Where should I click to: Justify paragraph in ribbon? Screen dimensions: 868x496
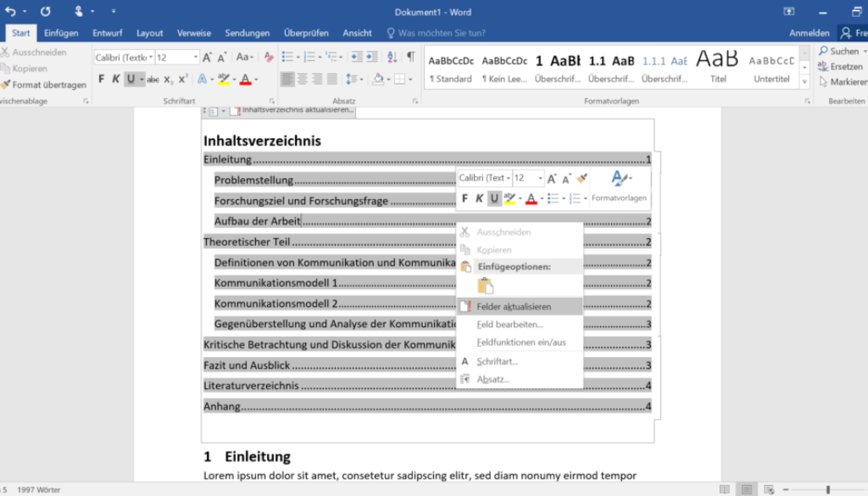coord(332,79)
